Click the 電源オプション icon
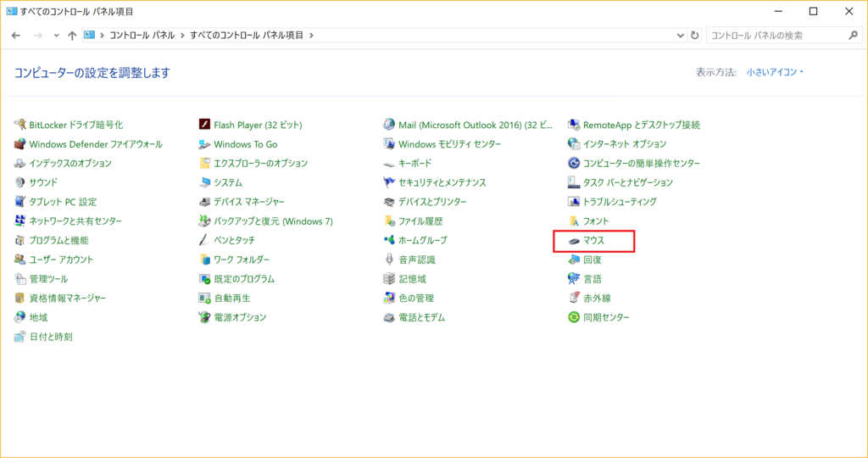This screenshot has width=868, height=458. coord(205,317)
